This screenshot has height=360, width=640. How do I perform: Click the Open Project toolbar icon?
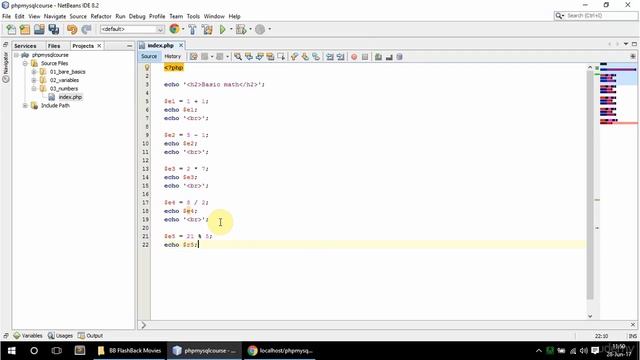pos(39,29)
